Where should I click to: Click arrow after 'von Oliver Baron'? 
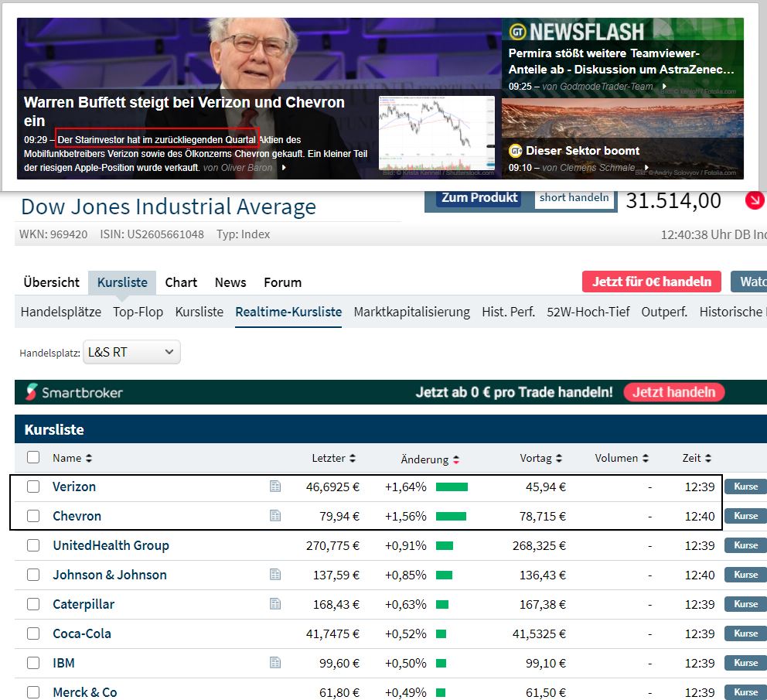click(x=284, y=168)
